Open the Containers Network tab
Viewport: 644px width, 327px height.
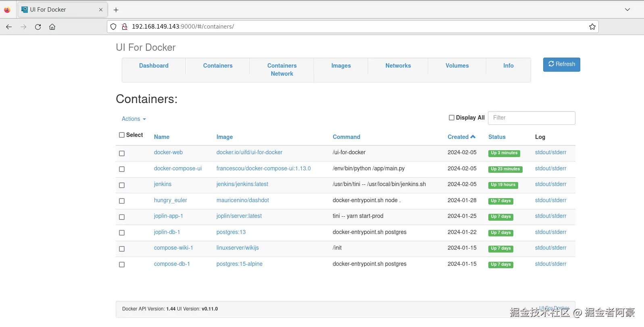282,70
